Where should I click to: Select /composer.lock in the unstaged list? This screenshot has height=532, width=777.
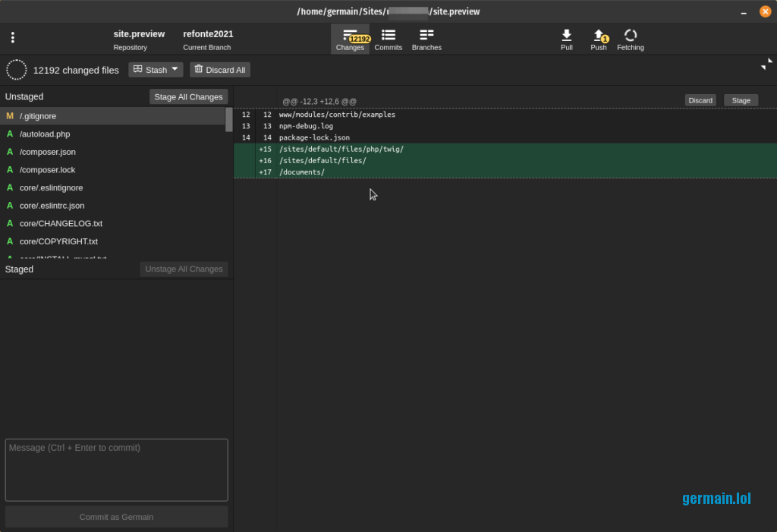pos(47,169)
